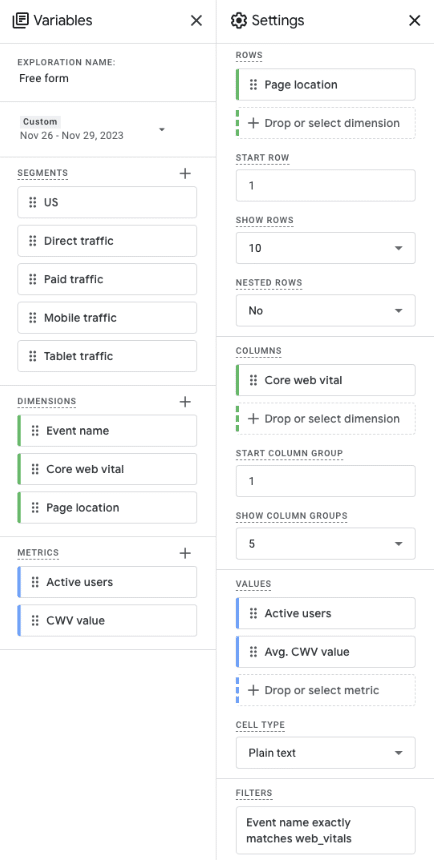
Task: Open the Show column groups dropdown
Action: coord(326,544)
